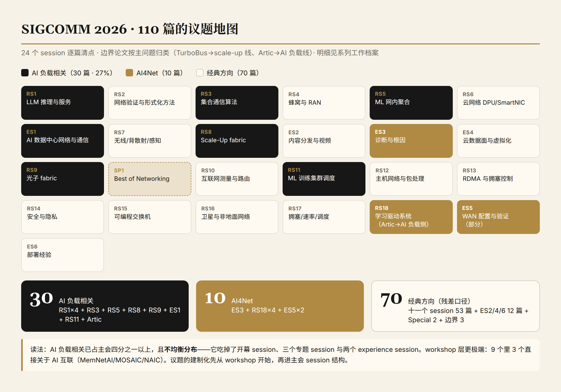The width and height of the screenshot is (561, 392).
Task: Click the RS17 拥塞/速率/调度 card
Action: 324,217
